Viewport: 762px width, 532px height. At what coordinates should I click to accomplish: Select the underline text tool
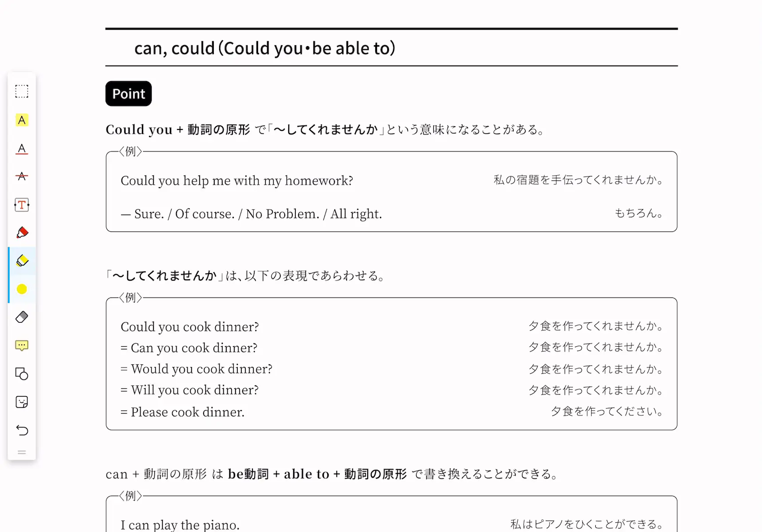(22, 149)
